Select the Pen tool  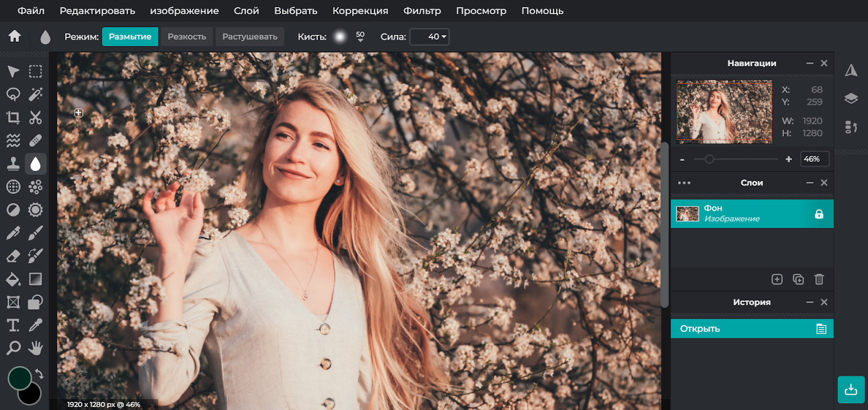13,233
